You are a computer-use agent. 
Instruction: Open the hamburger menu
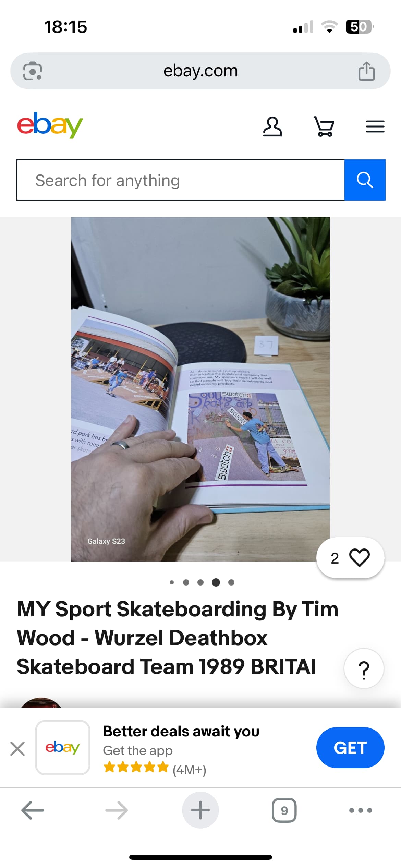375,126
